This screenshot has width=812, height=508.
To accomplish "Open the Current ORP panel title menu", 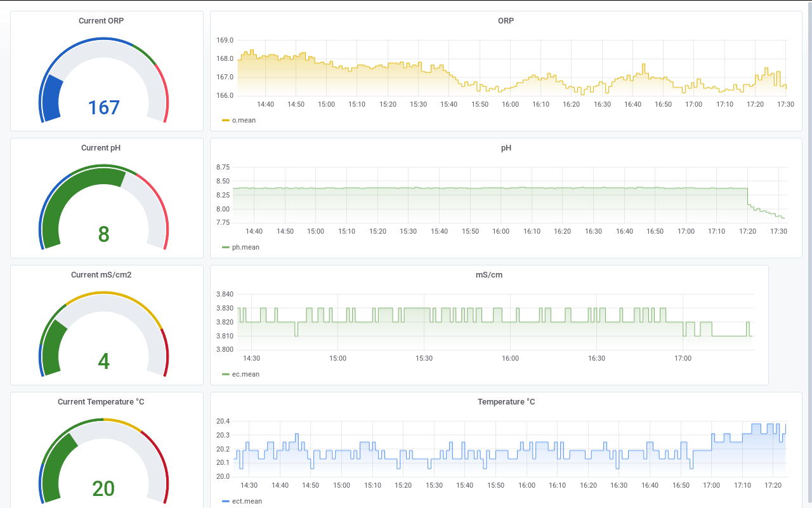I will tap(101, 21).
